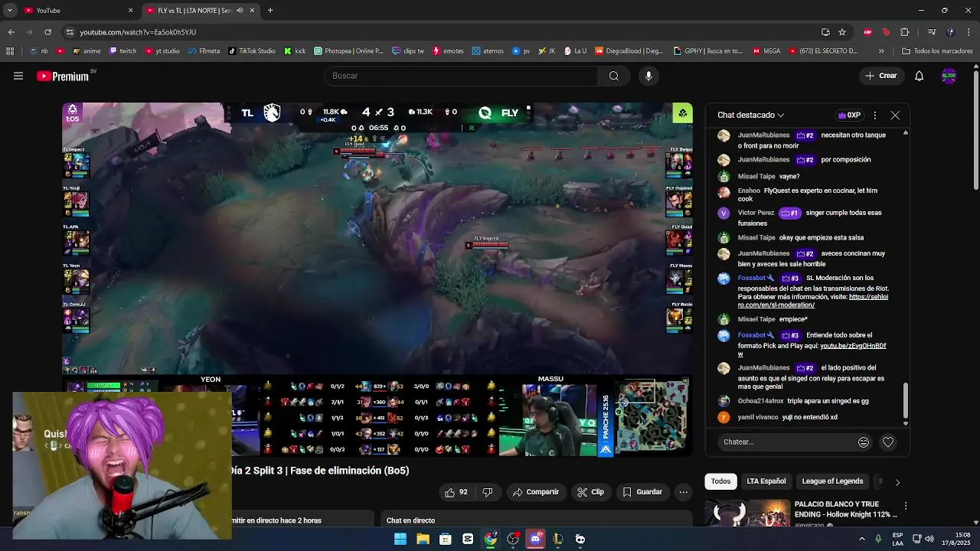
Task: Close the live chat panel
Action: click(895, 115)
